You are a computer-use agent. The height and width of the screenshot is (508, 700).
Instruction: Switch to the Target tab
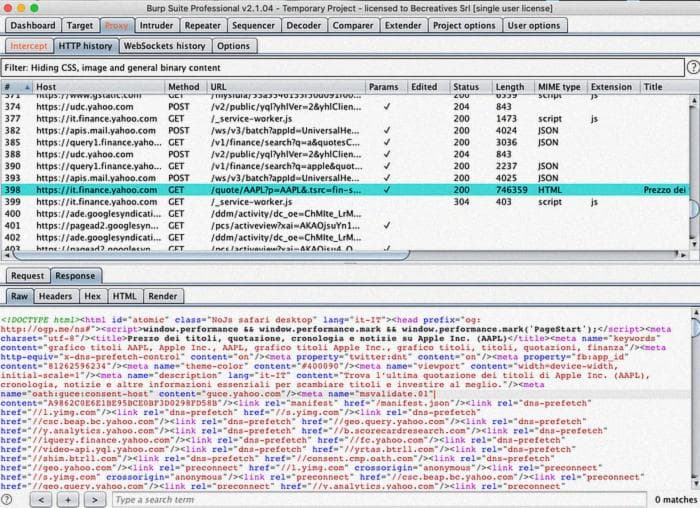80,25
